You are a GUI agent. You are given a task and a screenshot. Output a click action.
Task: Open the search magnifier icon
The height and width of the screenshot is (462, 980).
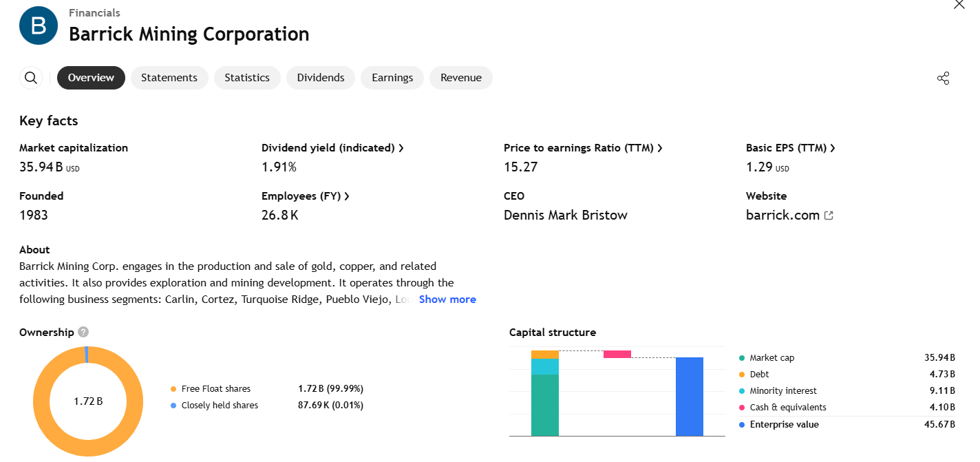(31, 78)
